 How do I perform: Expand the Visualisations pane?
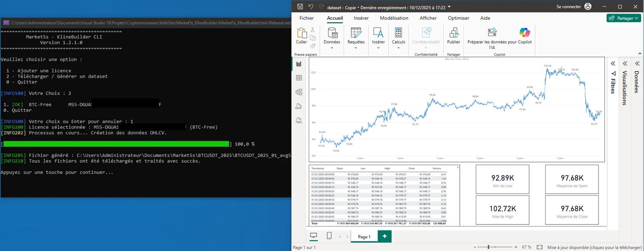click(625, 64)
